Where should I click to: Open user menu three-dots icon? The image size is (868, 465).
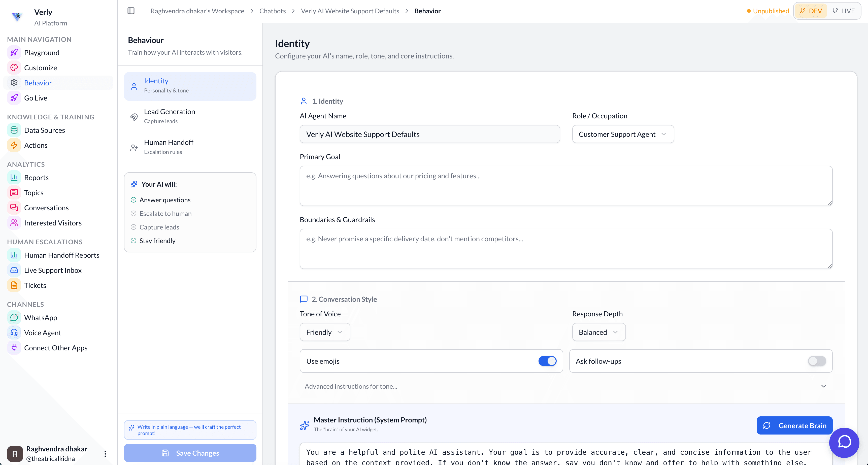coord(105,454)
